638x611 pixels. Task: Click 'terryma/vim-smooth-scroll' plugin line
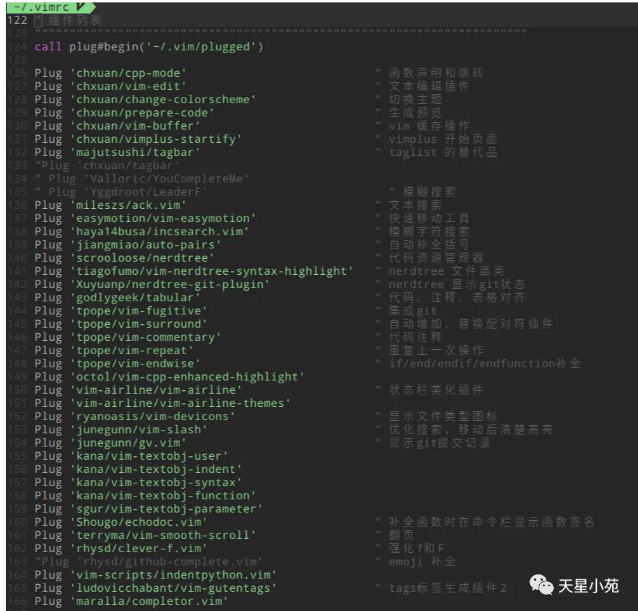click(x=145, y=535)
